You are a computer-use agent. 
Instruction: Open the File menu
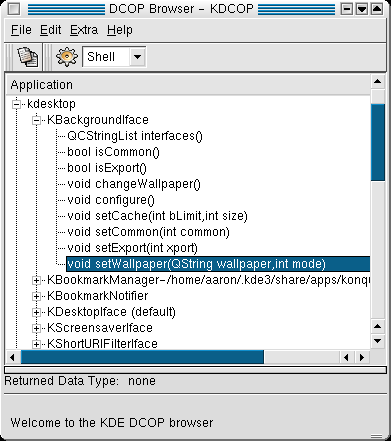pyautogui.click(x=21, y=30)
